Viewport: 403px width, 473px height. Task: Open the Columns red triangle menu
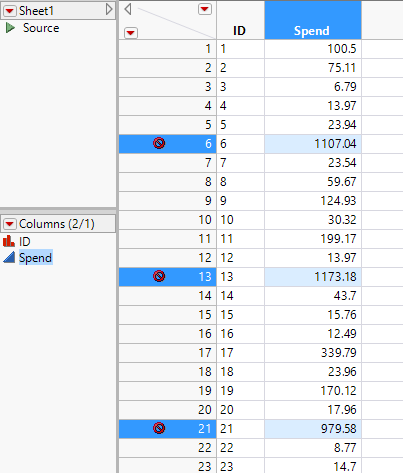click(10, 224)
